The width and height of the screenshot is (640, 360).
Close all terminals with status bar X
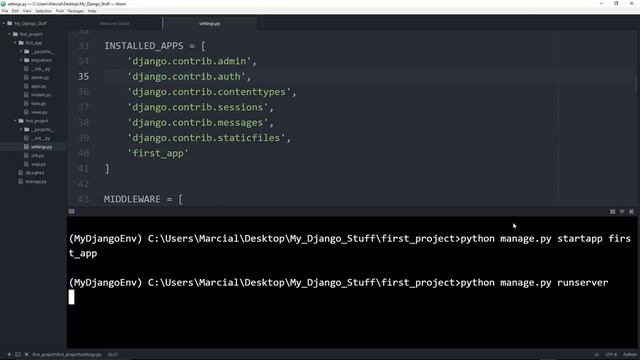[27, 354]
